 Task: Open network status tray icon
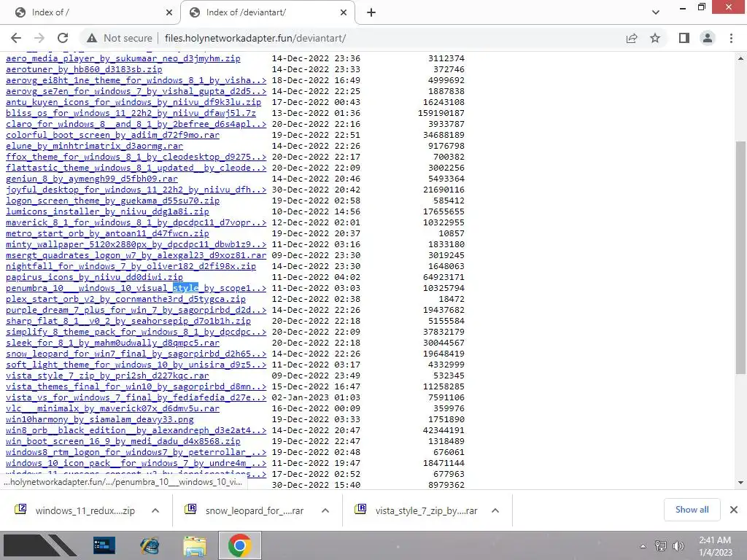click(661, 546)
